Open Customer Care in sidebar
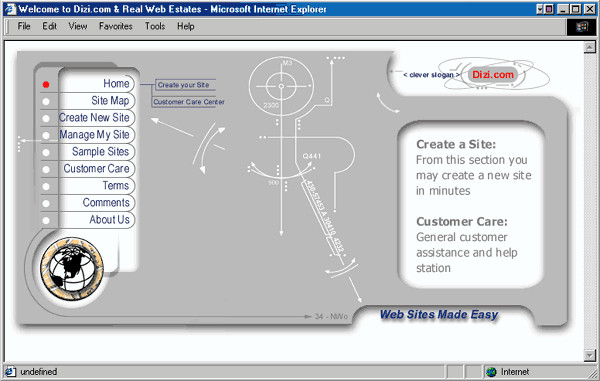Viewport: 600px width, 381px height. [x=96, y=168]
